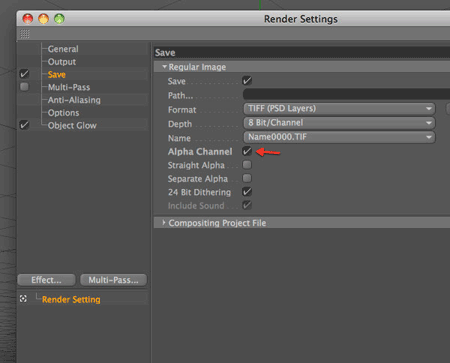Toggle the Alpha Channel checkbox
Screen dimensions: 450x363
(x=247, y=151)
